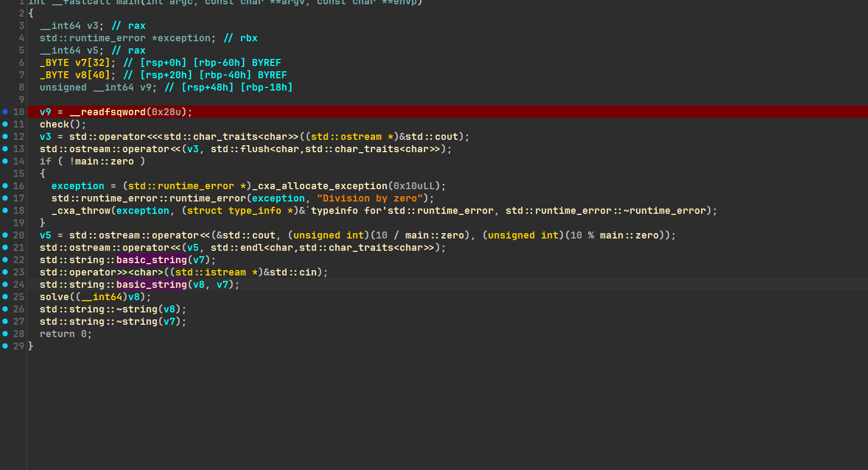This screenshot has width=868, height=470.
Task: Click the dot beside line 16
Action: pos(5,186)
